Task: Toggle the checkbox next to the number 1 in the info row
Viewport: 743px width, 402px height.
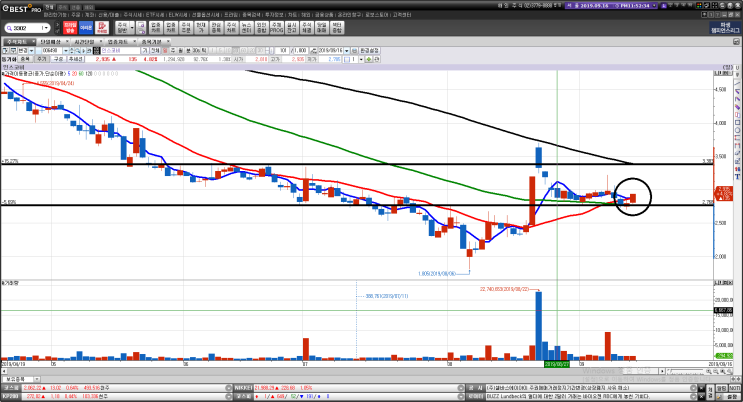Action: click(x=347, y=59)
